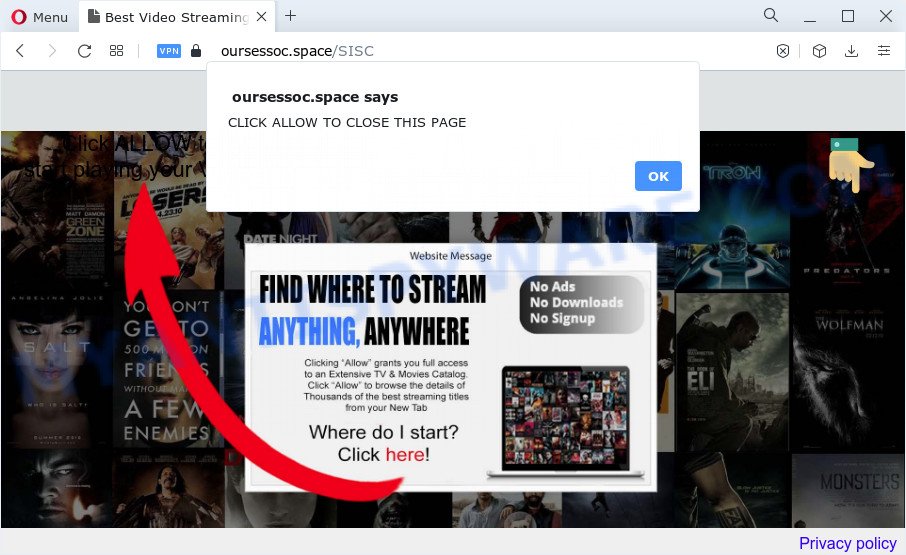The width and height of the screenshot is (906, 555).
Task: Click the laptop movie catalog image
Action: coord(566,421)
